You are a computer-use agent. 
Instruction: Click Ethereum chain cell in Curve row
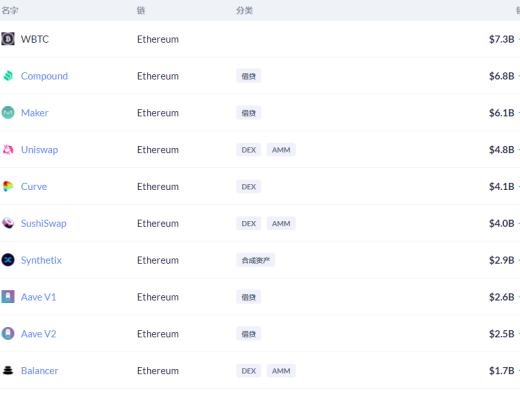point(158,186)
